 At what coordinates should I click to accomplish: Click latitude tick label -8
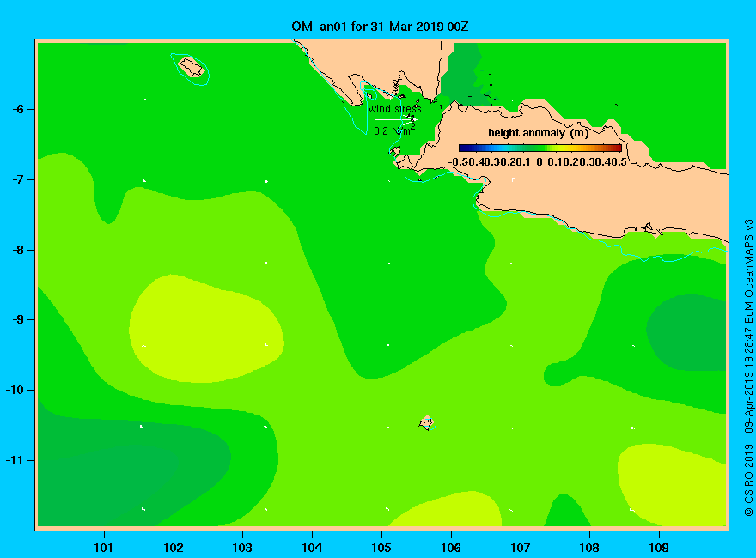click(x=18, y=250)
